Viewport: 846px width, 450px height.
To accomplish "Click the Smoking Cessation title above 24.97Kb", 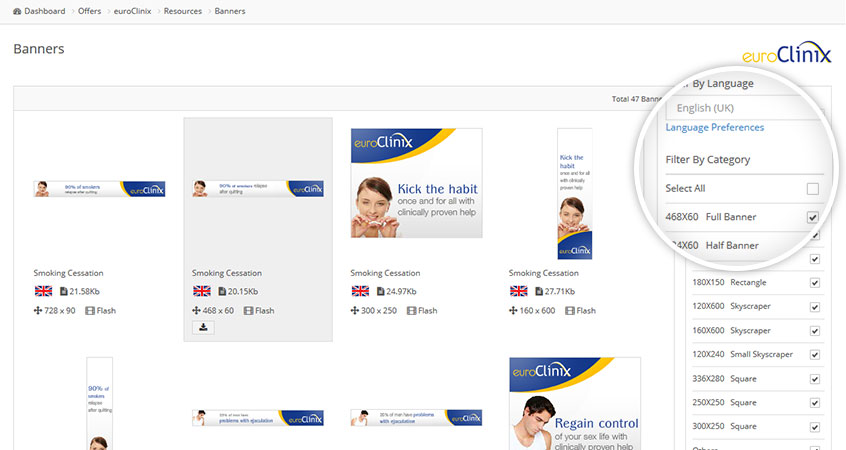I will pos(385,273).
